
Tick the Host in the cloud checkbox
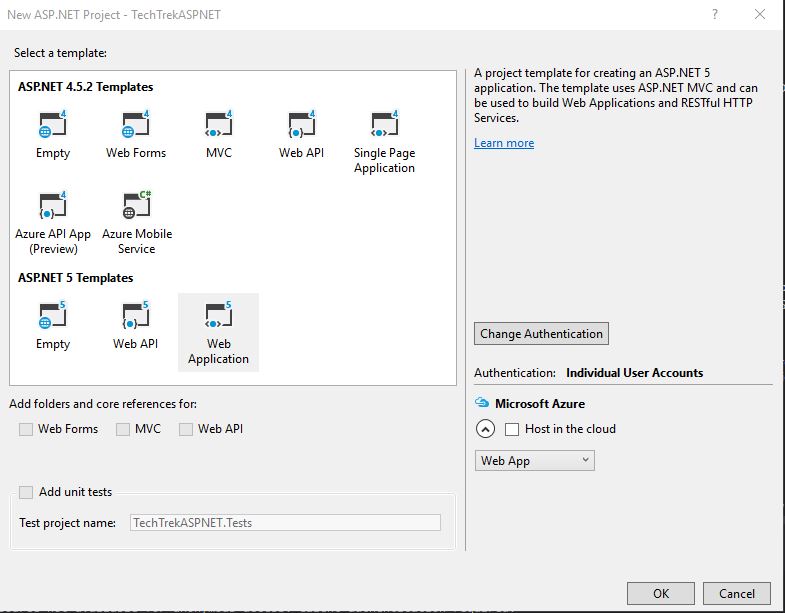coord(512,429)
